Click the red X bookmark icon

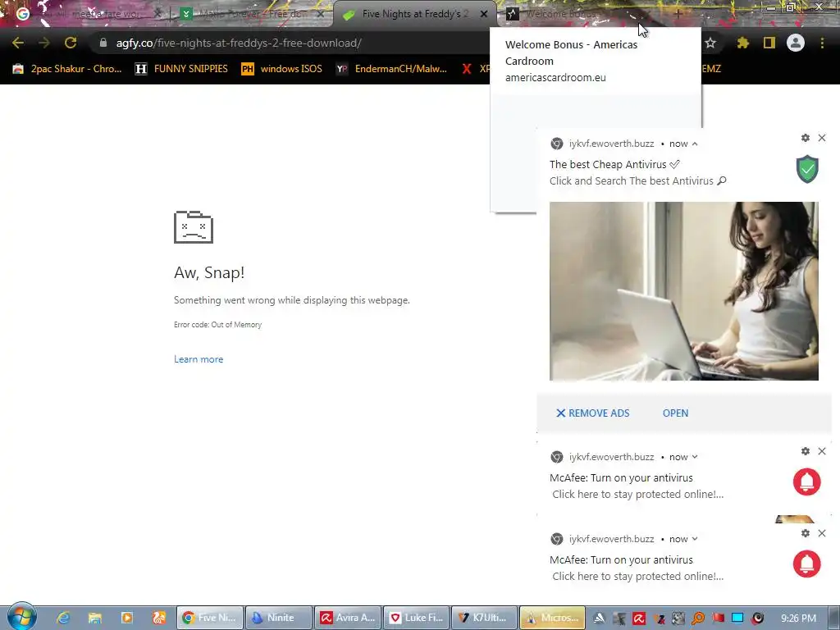click(x=467, y=69)
